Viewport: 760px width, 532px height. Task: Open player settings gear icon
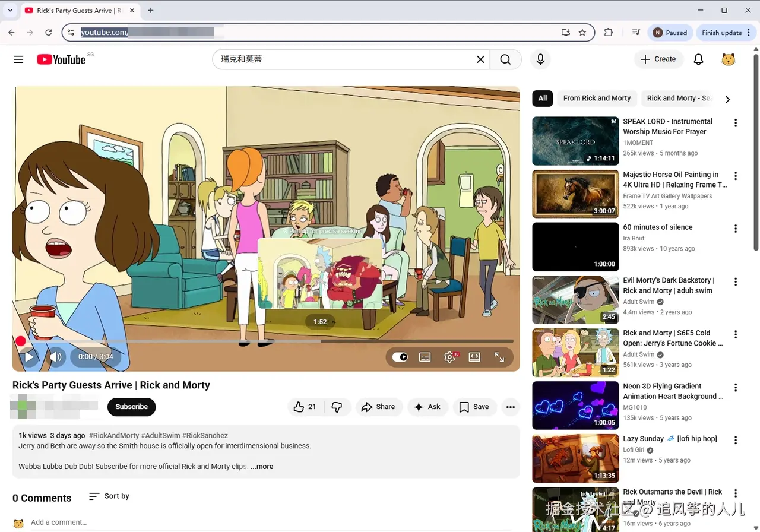(450, 357)
